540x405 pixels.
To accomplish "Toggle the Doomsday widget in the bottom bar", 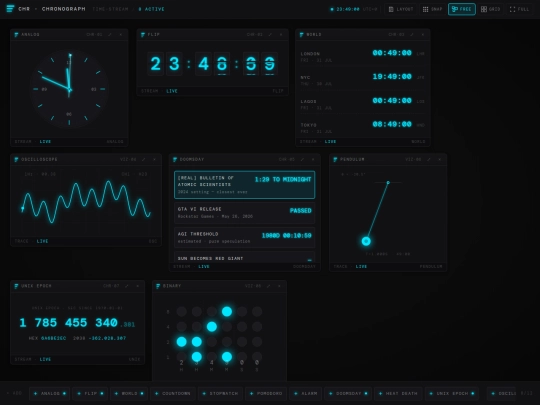I will pos(348,393).
